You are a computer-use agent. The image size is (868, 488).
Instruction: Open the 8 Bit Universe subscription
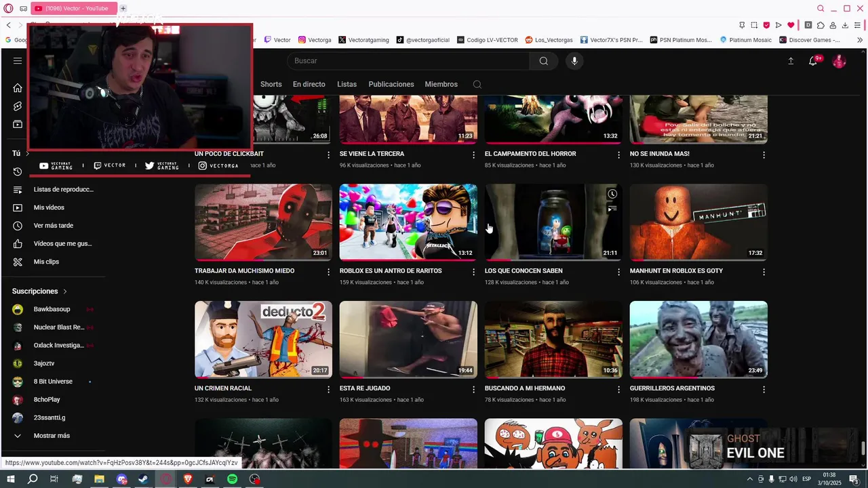click(x=53, y=382)
